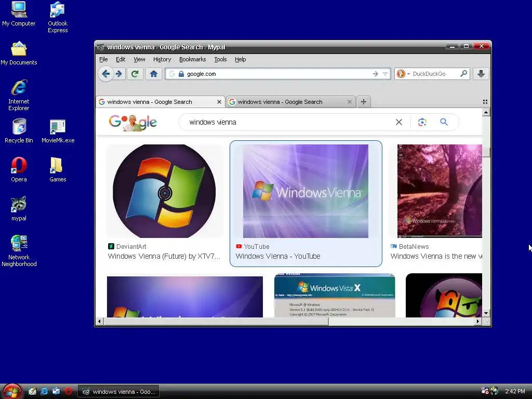Open the Tools menu
532x399 pixels.
point(220,59)
